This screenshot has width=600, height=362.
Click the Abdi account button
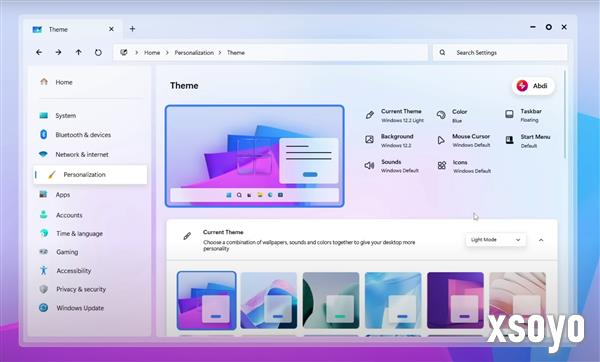click(533, 86)
